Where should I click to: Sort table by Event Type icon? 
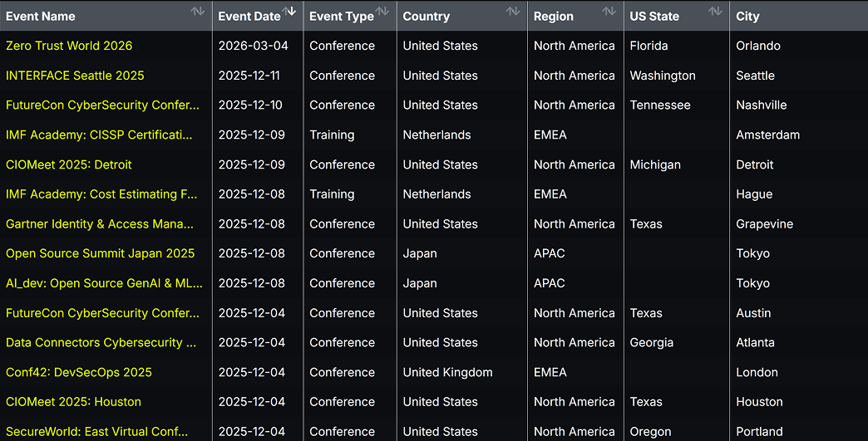coord(382,12)
